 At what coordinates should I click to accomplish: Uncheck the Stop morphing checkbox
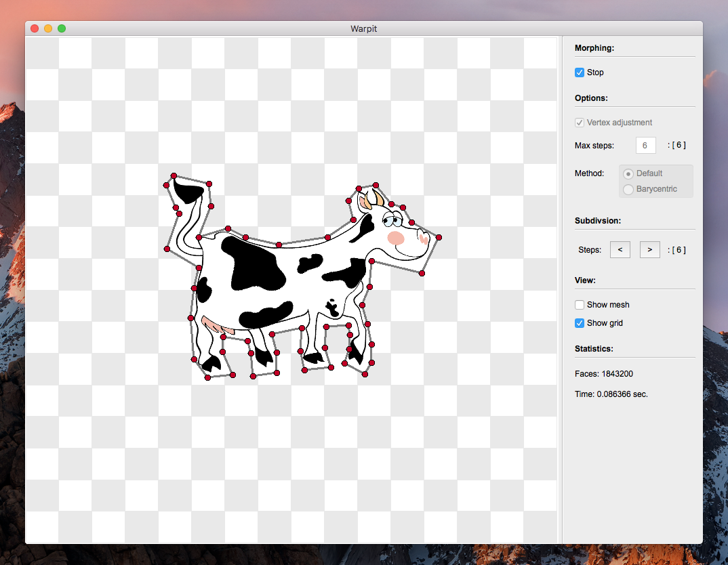(580, 72)
